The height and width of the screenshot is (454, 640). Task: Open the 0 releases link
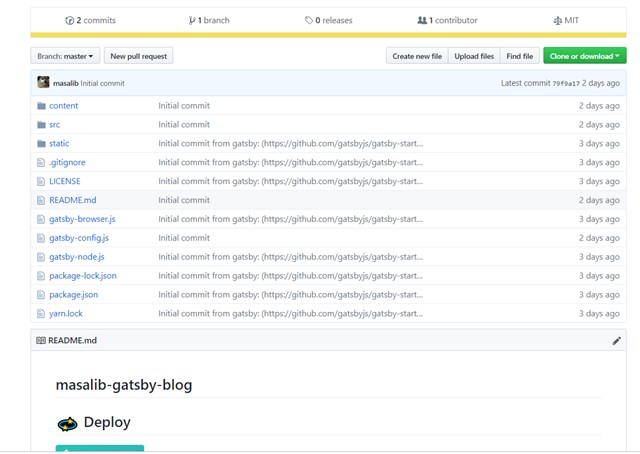[329, 20]
